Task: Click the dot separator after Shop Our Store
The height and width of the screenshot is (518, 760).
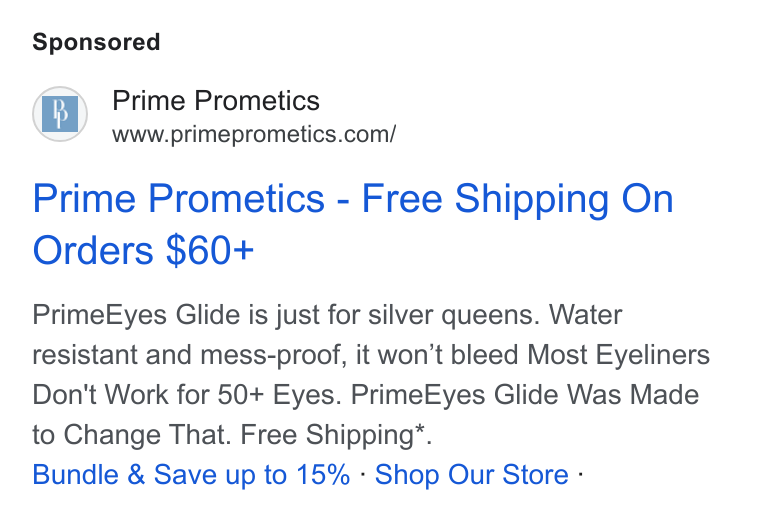Action: click(x=580, y=473)
